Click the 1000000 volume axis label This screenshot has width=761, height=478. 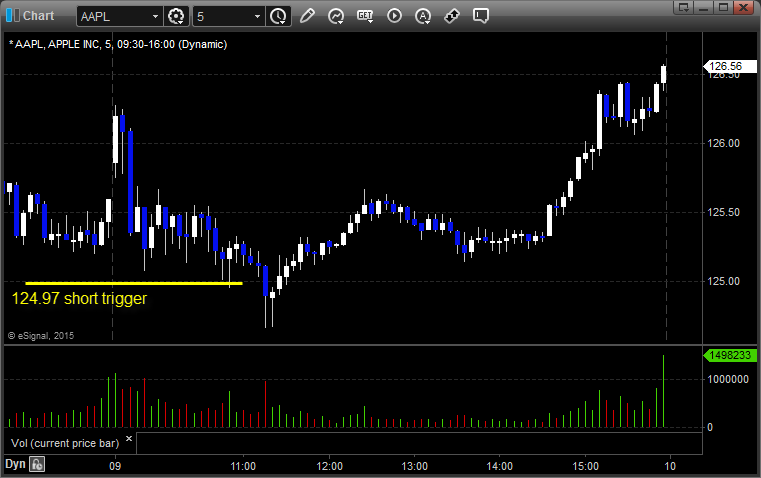[x=728, y=379]
